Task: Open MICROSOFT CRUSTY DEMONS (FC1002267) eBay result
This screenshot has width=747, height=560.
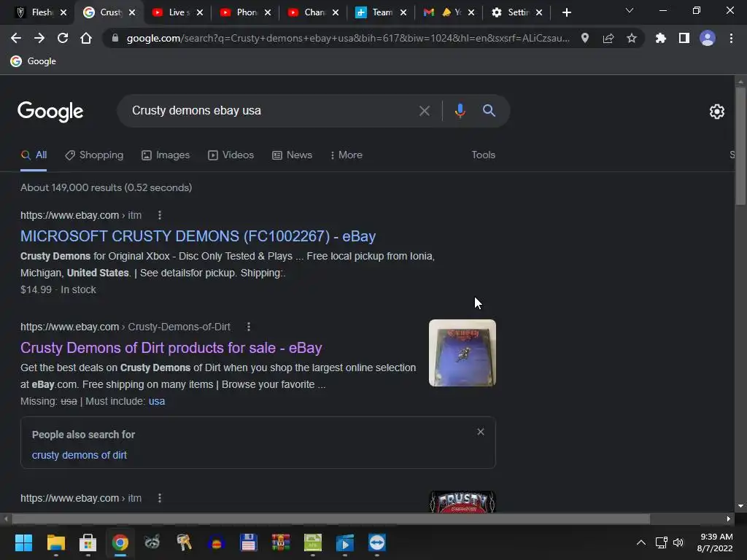Action: (198, 236)
